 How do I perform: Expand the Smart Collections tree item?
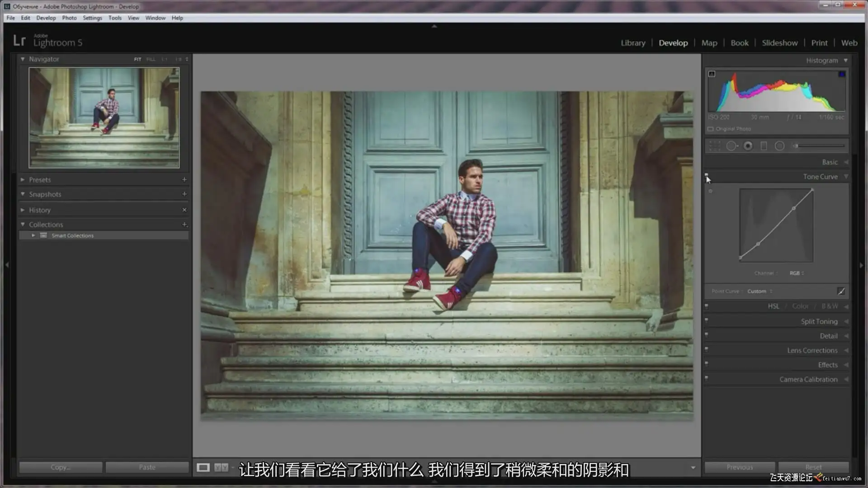[33, 235]
